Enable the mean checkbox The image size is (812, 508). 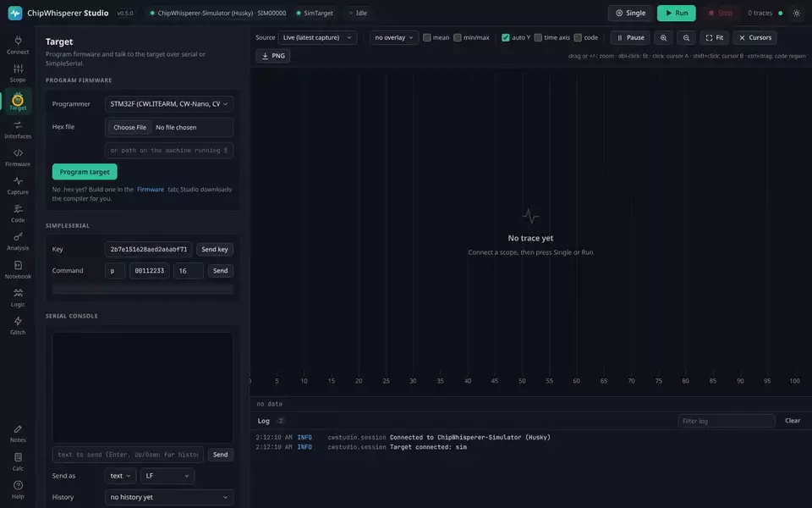point(426,37)
